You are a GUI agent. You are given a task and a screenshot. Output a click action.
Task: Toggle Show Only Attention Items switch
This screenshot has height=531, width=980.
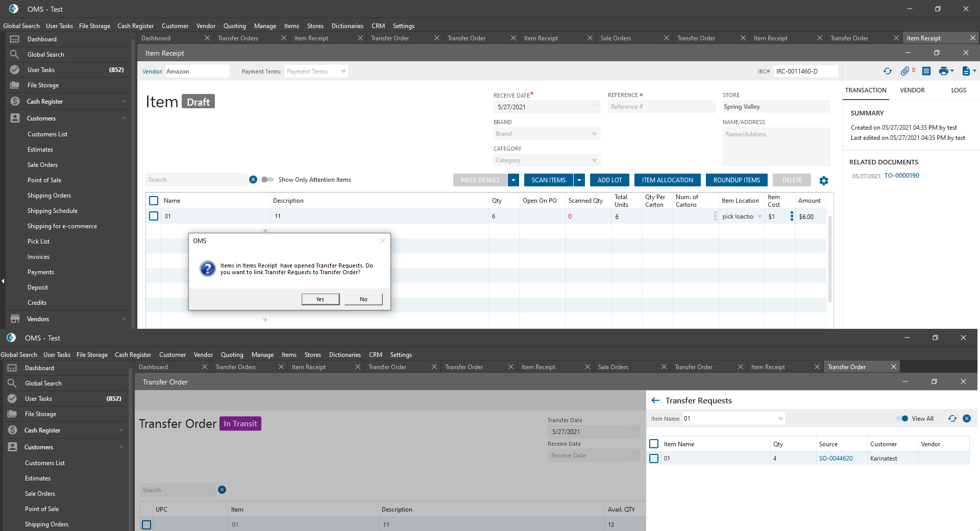(x=267, y=180)
